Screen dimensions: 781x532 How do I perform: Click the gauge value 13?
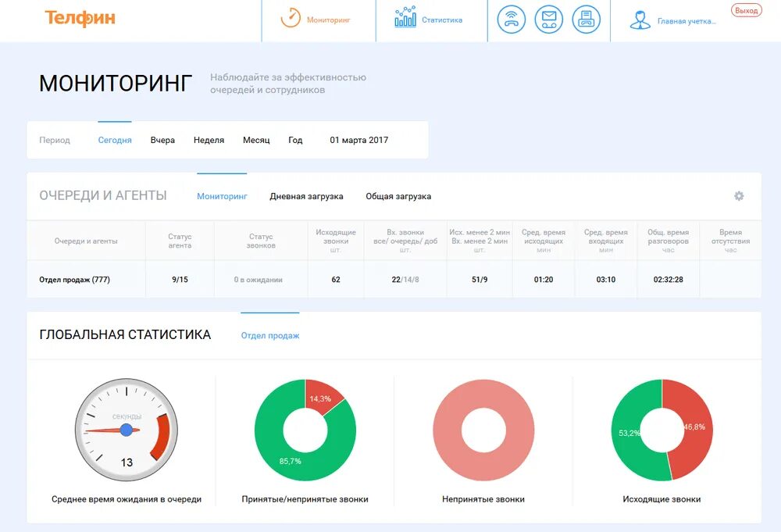pos(127,462)
